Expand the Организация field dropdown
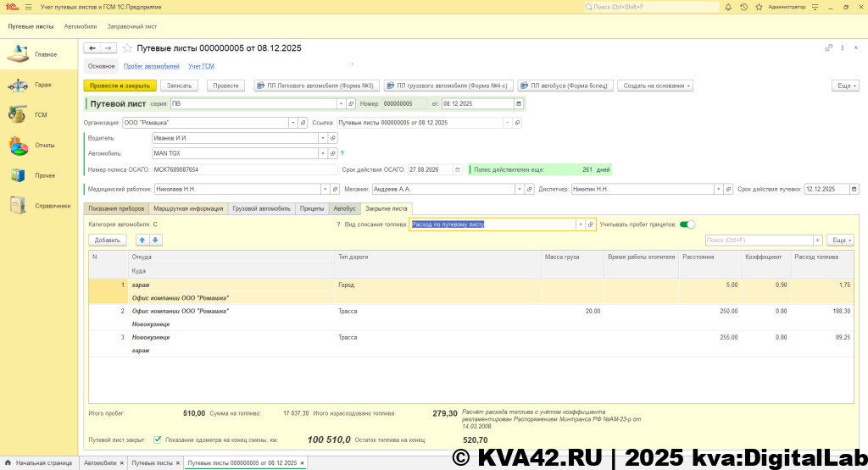This screenshot has height=470, width=868. point(293,123)
